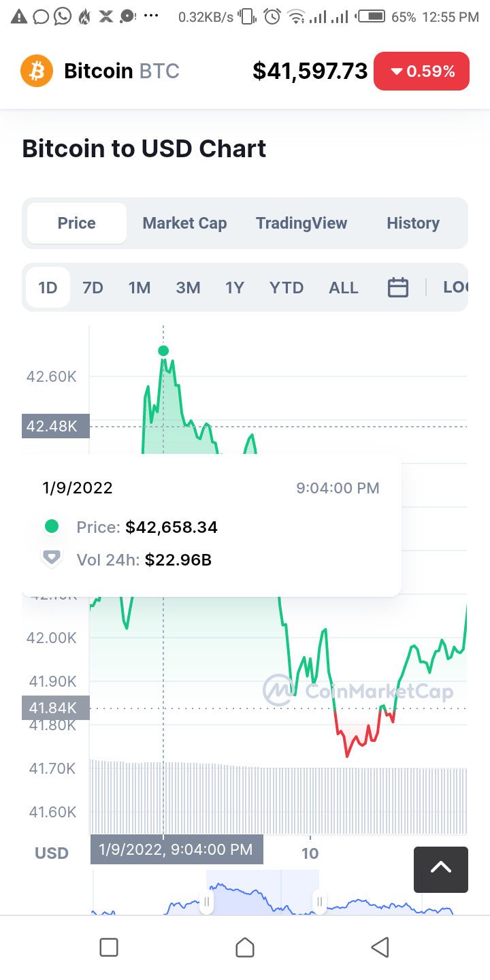Image resolution: width=490 pixels, height=980 pixels.
Task: Select the 1D time range
Action: coord(48,288)
